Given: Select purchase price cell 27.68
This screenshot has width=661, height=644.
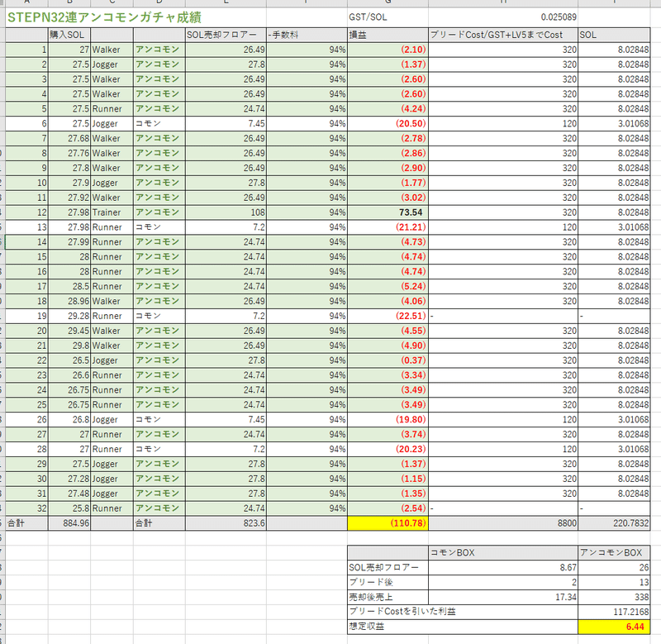Looking at the screenshot, I should [x=69, y=138].
